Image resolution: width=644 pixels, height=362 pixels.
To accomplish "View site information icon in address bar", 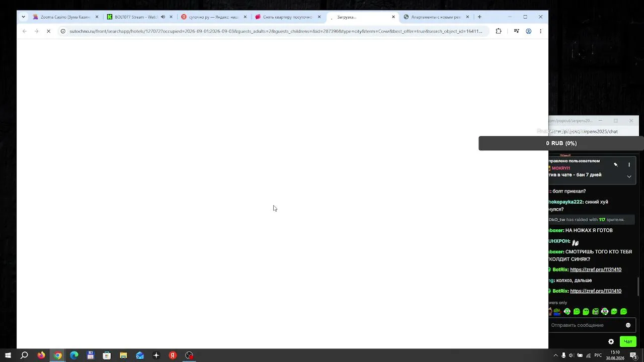I will coord(63,31).
